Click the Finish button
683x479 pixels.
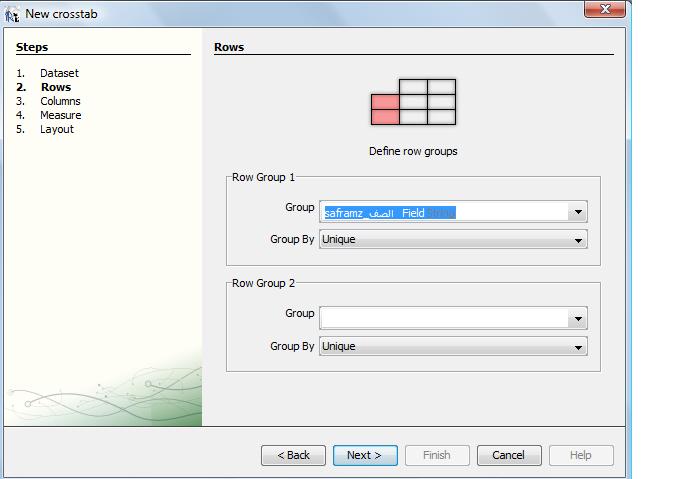(x=437, y=455)
